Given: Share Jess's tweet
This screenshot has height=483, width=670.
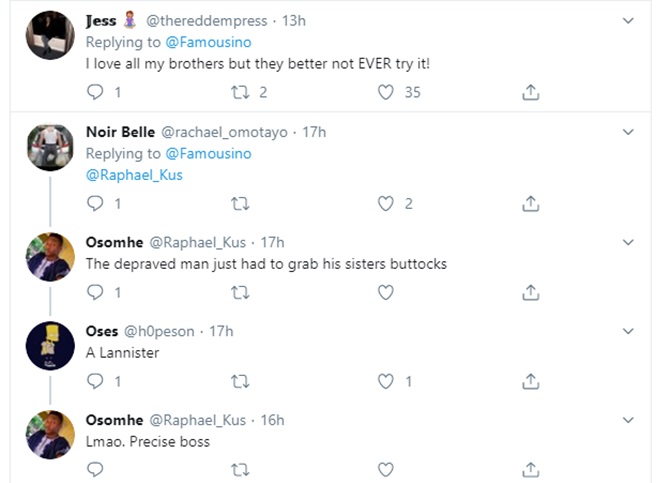Looking at the screenshot, I should (x=531, y=92).
